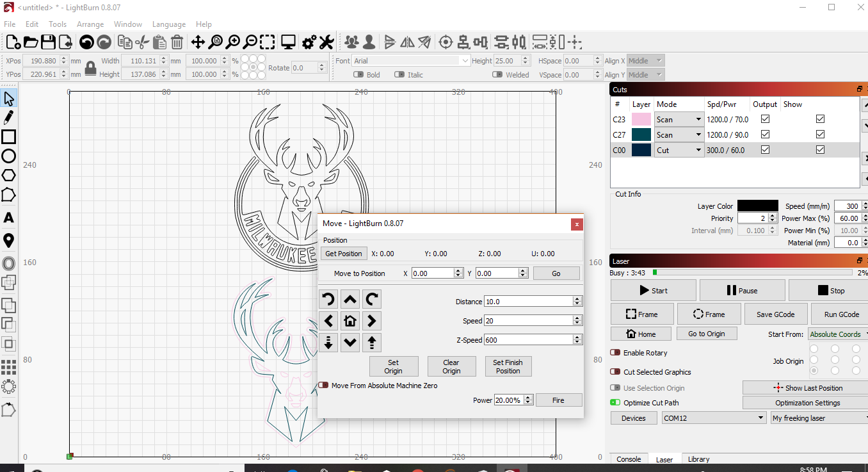
Task: Choose the Text tool
Action: (9, 218)
